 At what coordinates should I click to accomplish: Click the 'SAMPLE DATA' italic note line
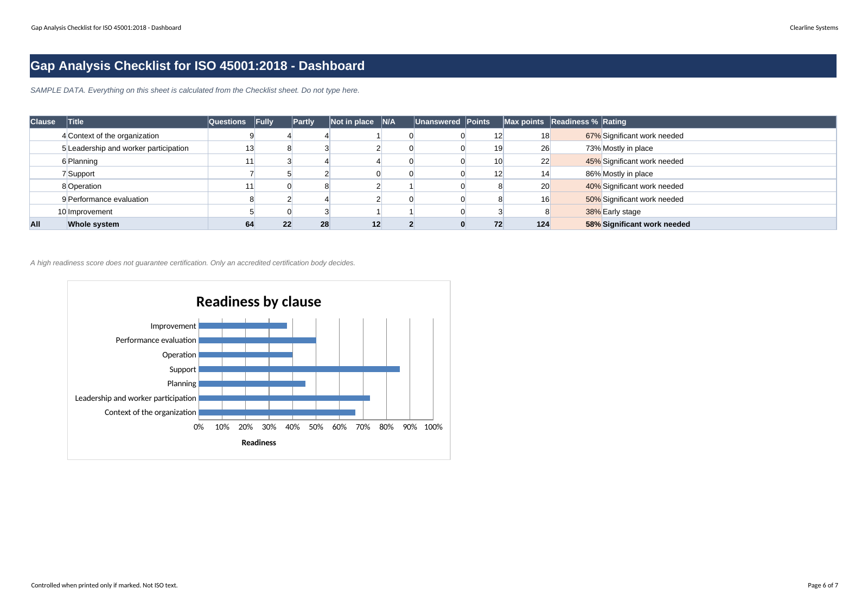tap(195, 90)
